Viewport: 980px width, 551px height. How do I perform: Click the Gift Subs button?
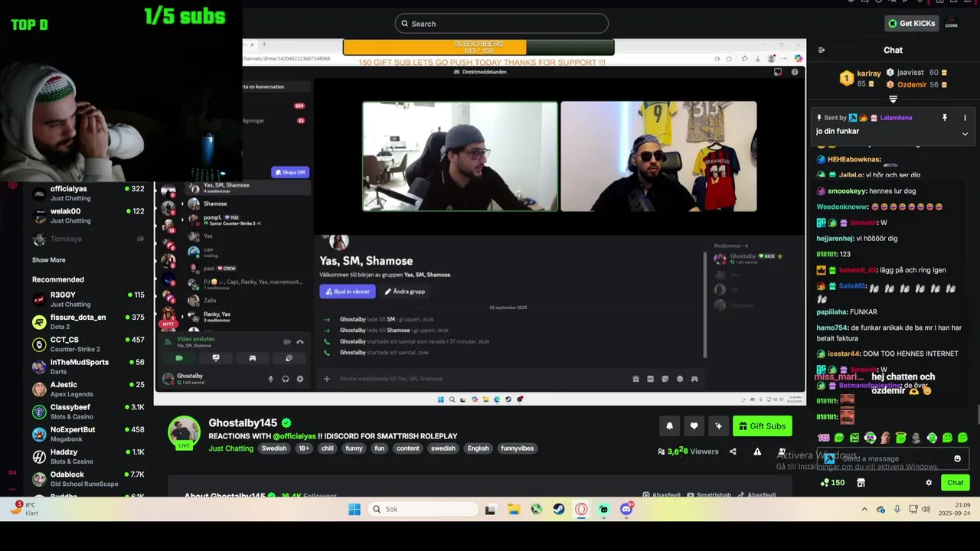click(x=763, y=426)
